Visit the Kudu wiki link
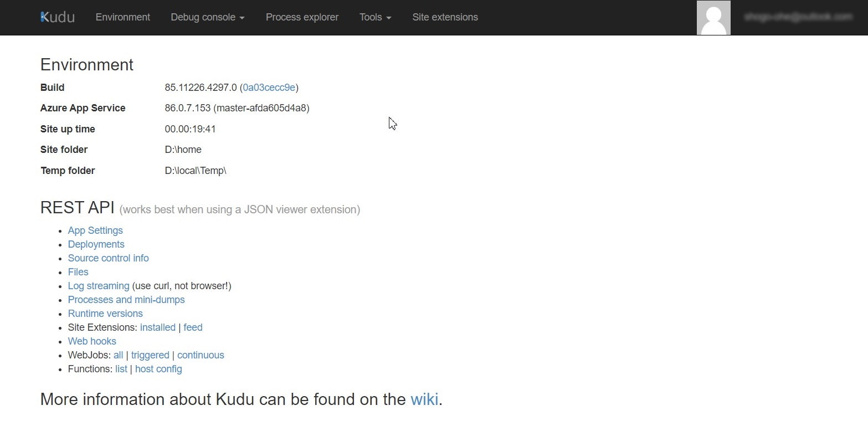 pos(424,399)
